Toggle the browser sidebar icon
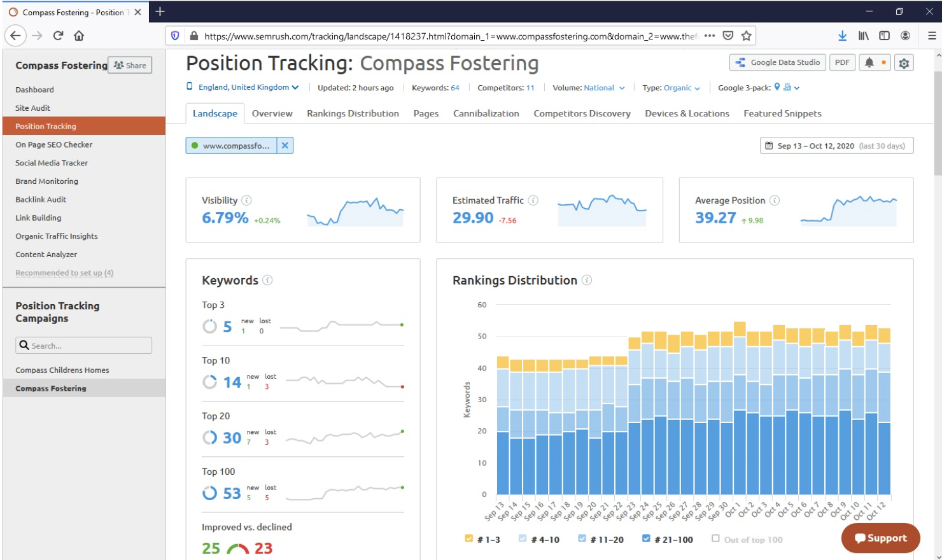The image size is (942, 560). (884, 36)
